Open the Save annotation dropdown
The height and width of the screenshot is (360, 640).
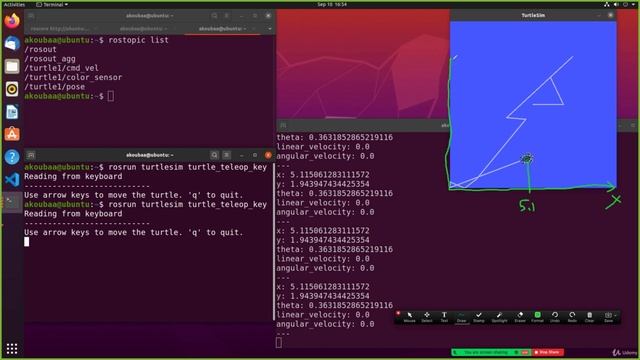pos(609,317)
